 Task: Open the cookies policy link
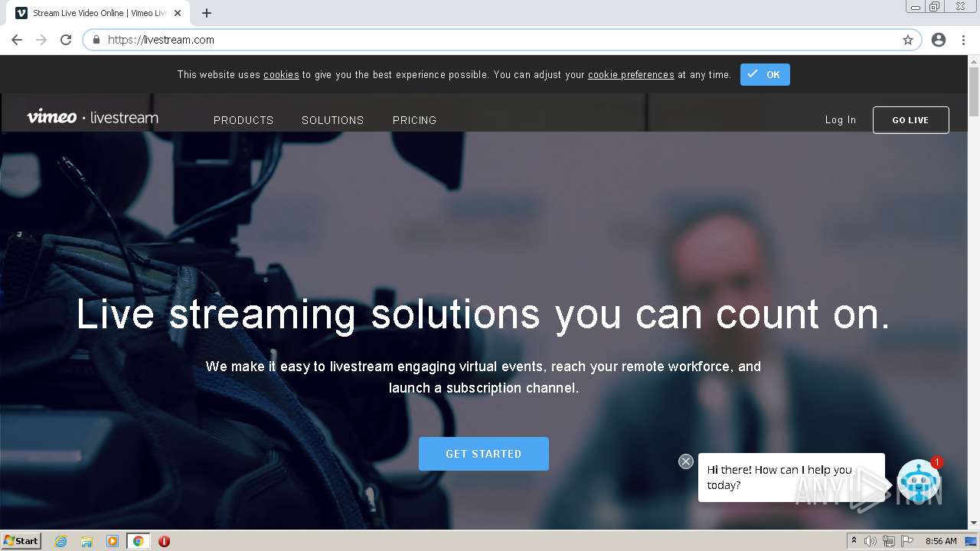click(281, 74)
